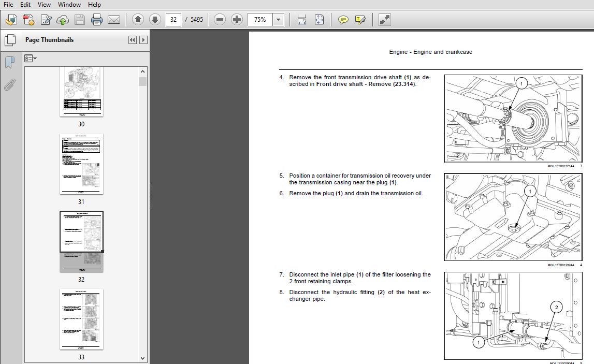594x364 pixels.
Task: Click the thumbnail label number 31
Action: click(x=81, y=201)
